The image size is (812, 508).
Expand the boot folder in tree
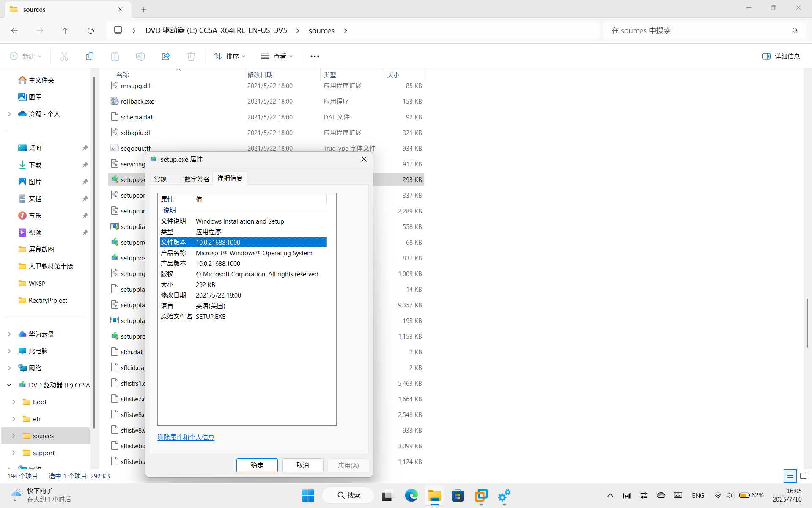click(x=14, y=402)
